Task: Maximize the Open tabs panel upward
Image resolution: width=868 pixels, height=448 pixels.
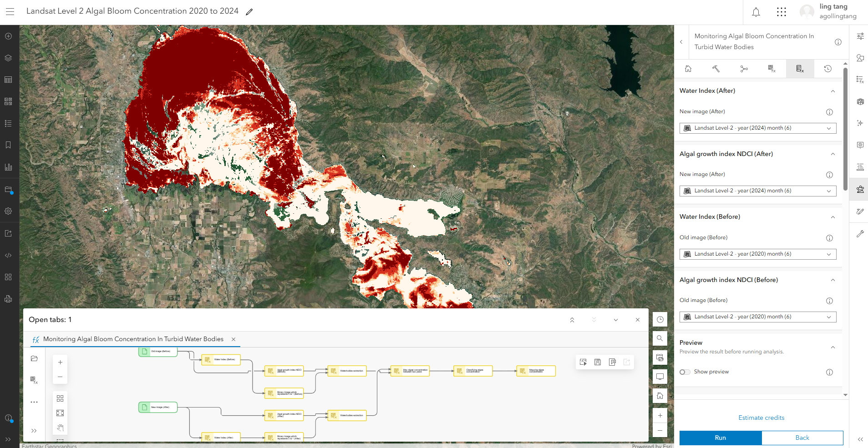Action: click(x=572, y=320)
